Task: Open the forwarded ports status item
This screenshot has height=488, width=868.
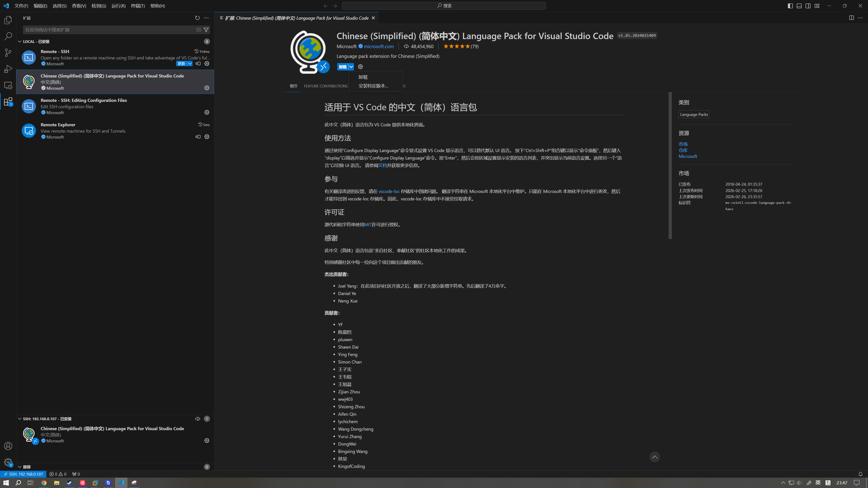Action: 76,474
